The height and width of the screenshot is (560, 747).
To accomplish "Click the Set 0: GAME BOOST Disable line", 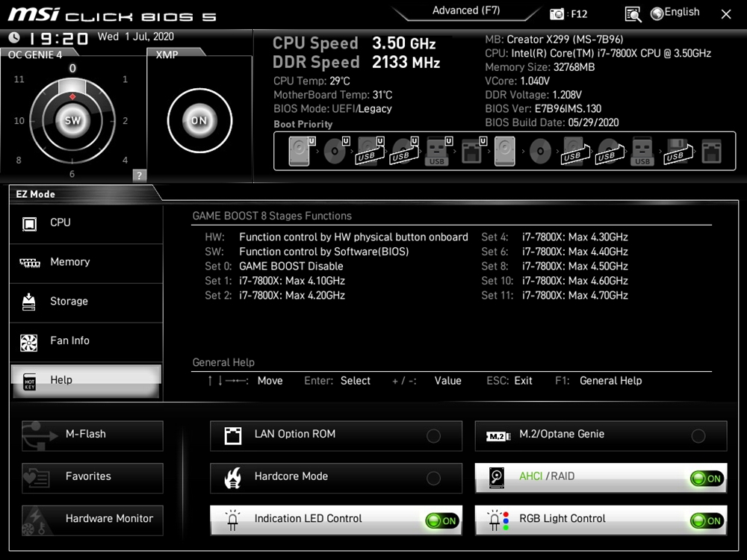I will pos(274,267).
